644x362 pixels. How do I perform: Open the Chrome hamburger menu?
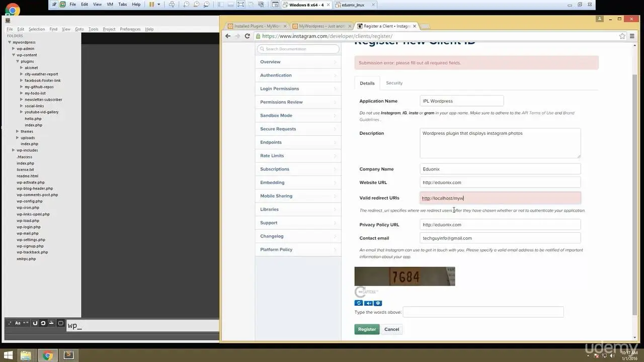632,36
